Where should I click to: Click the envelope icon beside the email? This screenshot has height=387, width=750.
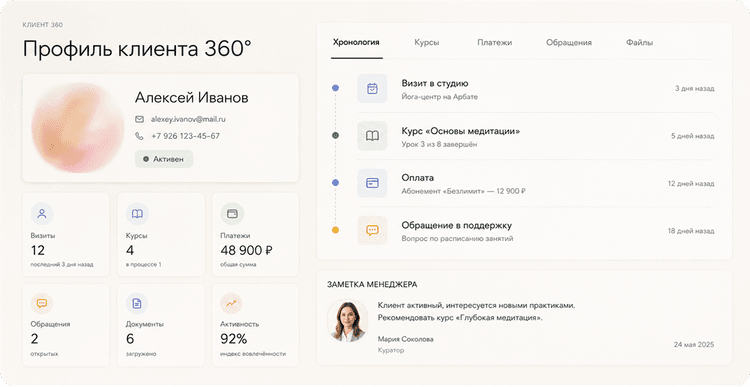point(139,119)
